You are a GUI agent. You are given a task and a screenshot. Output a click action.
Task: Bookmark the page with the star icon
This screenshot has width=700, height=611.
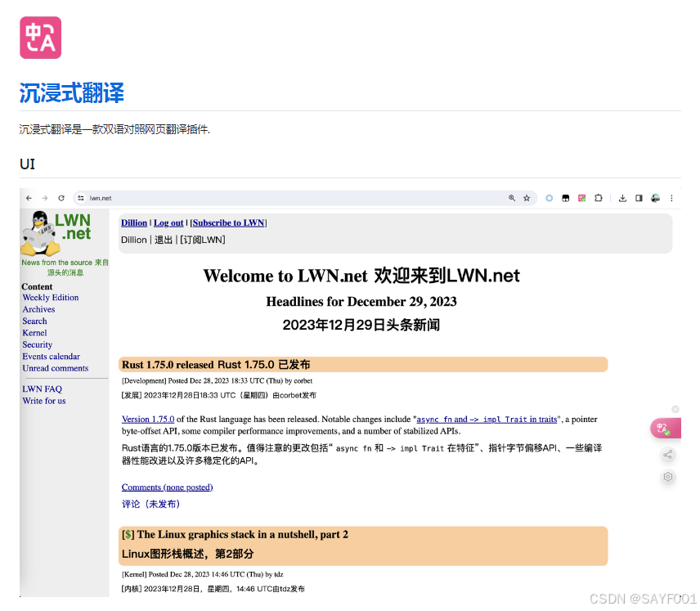pos(527,198)
